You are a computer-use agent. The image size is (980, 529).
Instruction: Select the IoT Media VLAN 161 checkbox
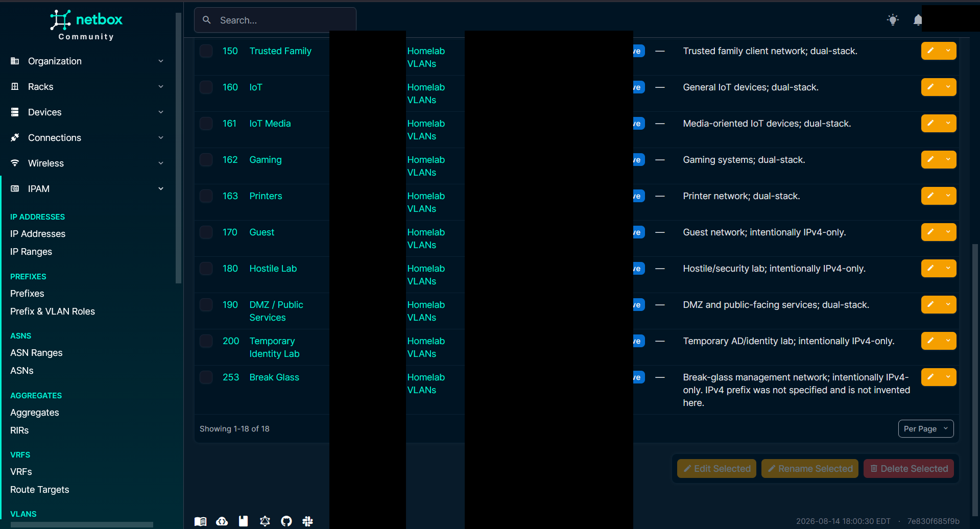coord(206,124)
